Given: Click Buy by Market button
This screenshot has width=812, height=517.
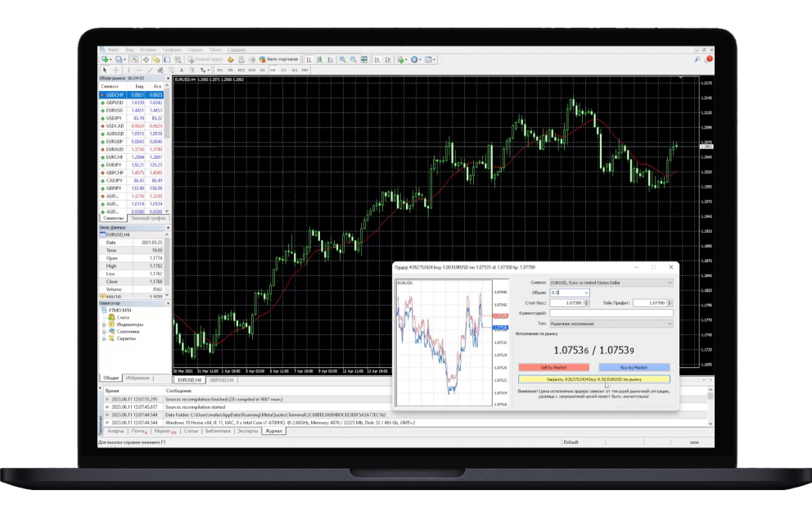Looking at the screenshot, I should pyautogui.click(x=634, y=367).
